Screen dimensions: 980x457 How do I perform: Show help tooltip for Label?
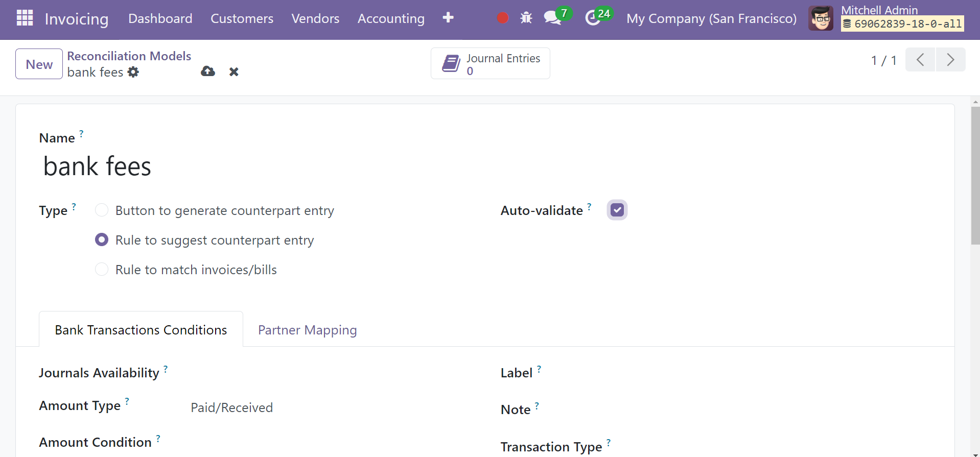[539, 369]
